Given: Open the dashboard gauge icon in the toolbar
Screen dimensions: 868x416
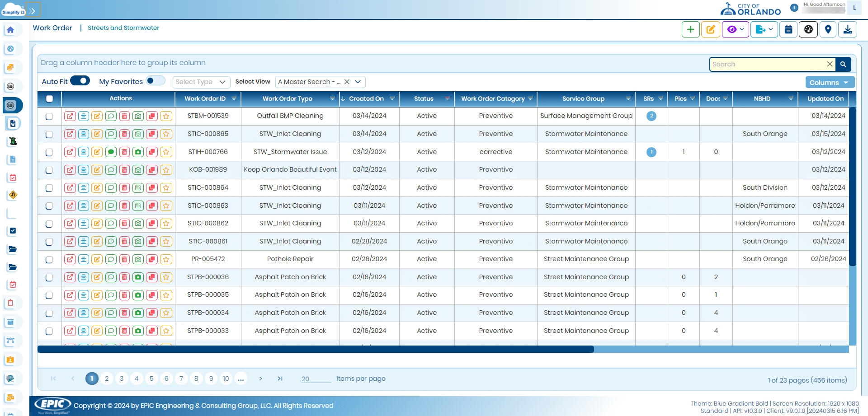Looking at the screenshot, I should click(808, 29).
